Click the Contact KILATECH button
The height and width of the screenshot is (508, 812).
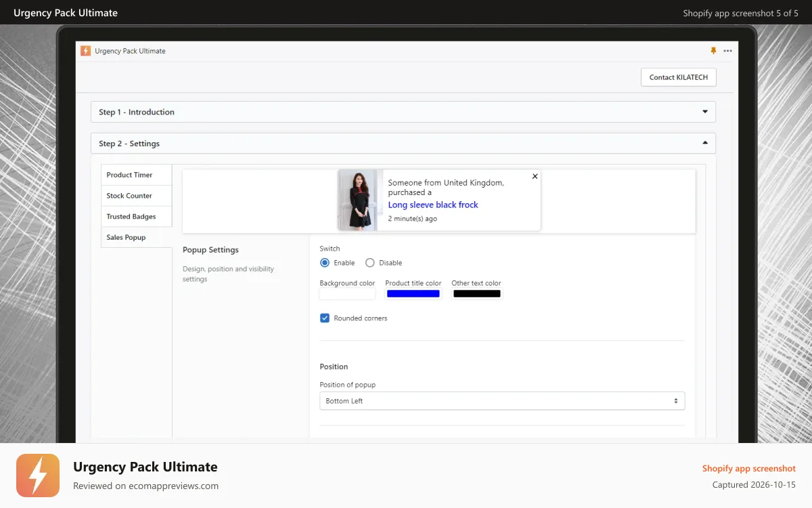pyautogui.click(x=679, y=77)
